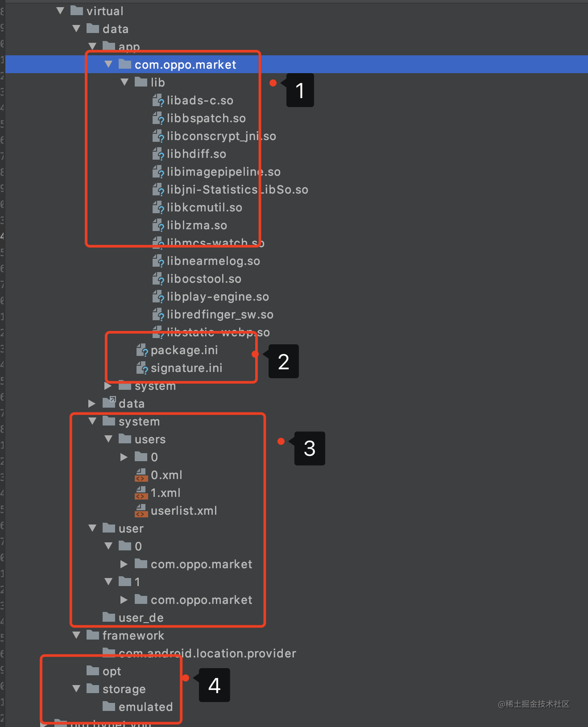Select the libkcmutil.so file name
This screenshot has height=727, width=588.
click(204, 207)
